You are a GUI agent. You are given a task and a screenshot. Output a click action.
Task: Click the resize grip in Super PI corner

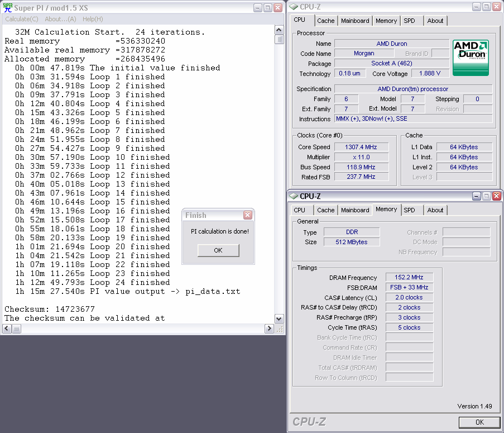pos(280,329)
